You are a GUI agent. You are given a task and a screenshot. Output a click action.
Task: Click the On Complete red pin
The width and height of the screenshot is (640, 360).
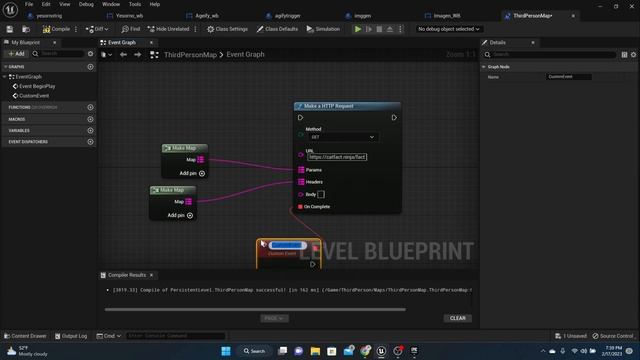pos(300,207)
